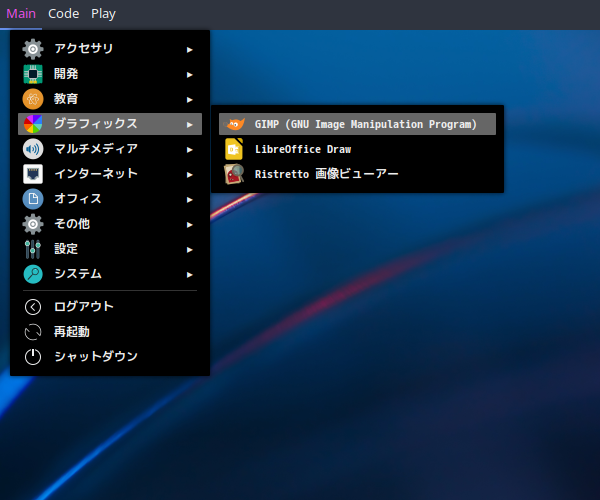Screen dimensions: 600x500
Task: Choose 再起動 to reboot
Action: pyautogui.click(x=110, y=332)
